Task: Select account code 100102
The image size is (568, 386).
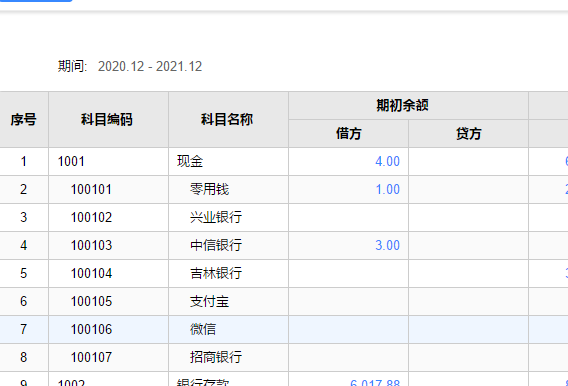Action: tap(91, 218)
